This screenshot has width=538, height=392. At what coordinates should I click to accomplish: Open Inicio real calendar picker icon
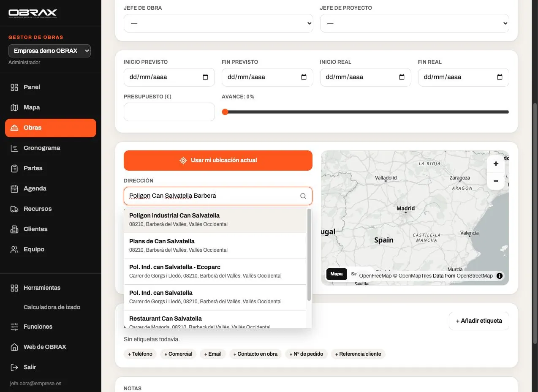pyautogui.click(x=402, y=77)
